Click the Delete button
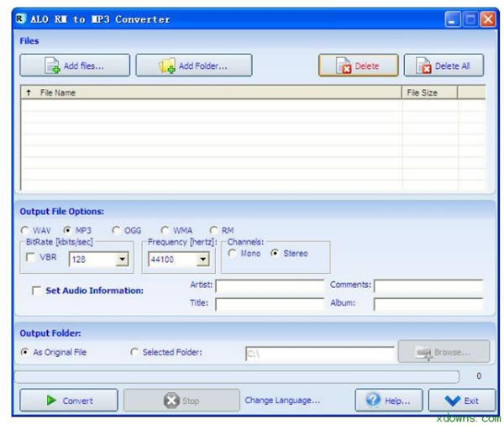The width and height of the screenshot is (504, 425). (x=359, y=66)
